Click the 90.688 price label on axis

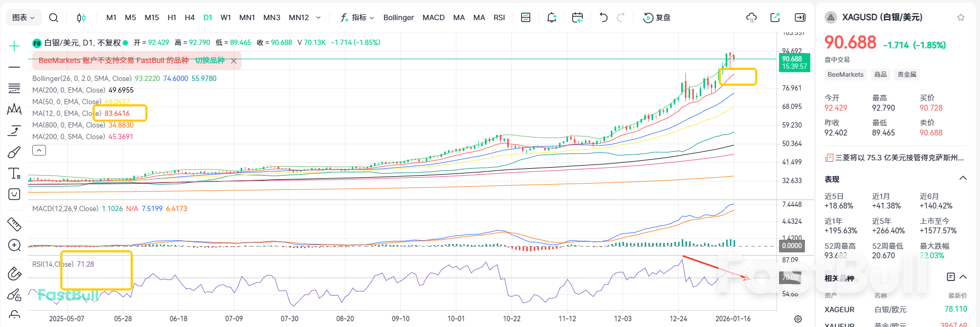pos(794,62)
